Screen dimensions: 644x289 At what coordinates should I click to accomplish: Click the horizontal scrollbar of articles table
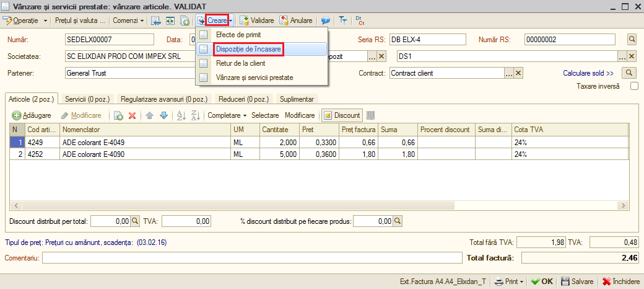[320, 205]
